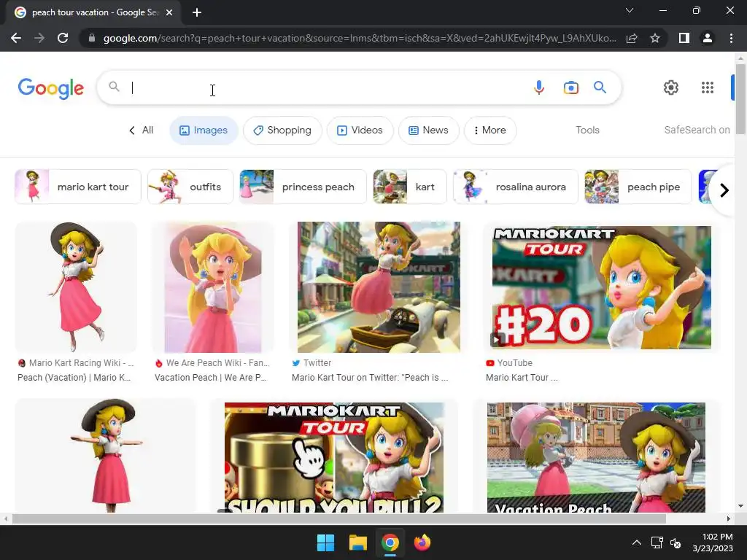Screen dimensions: 747x560
Task: Open the Google apps grid
Action: coord(708,87)
